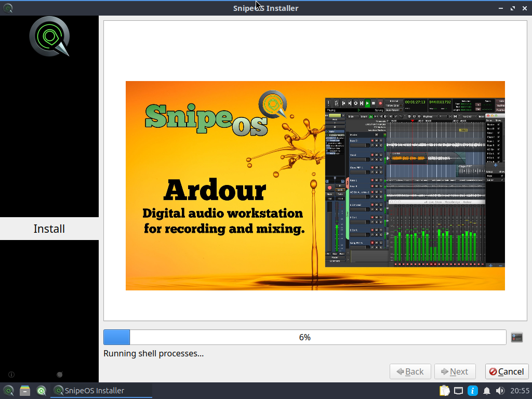Open the clipboard manager tray icon

[445, 391]
